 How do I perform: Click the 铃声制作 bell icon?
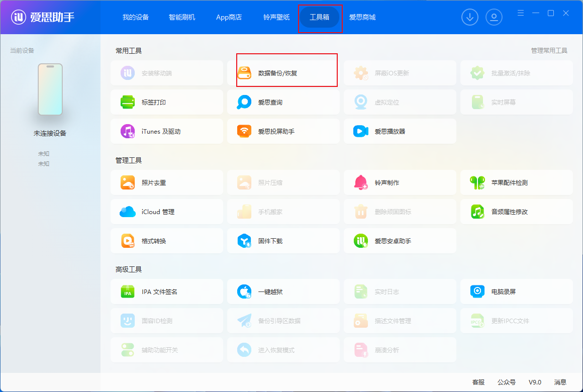361,182
